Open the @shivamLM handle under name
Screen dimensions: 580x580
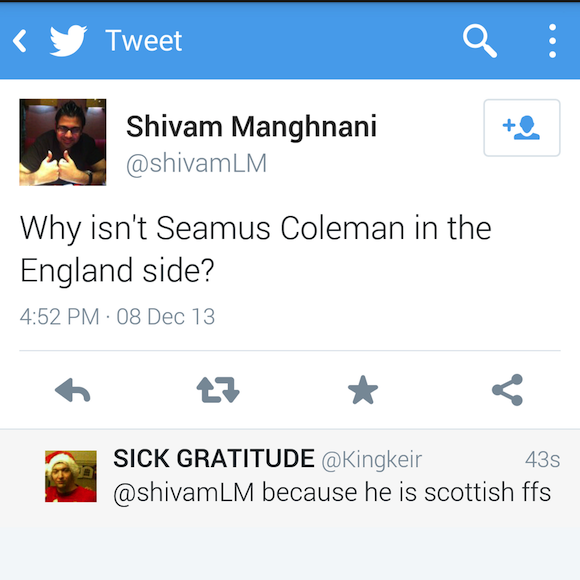pyautogui.click(x=196, y=163)
